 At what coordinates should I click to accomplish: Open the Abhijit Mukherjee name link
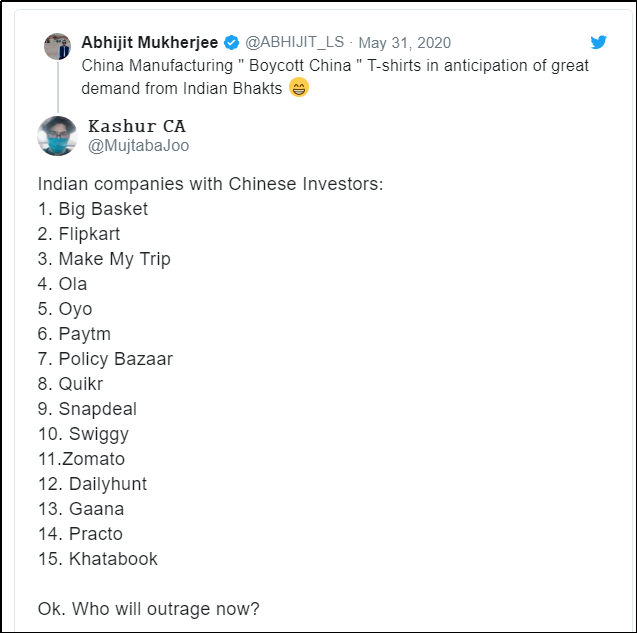click(x=149, y=42)
